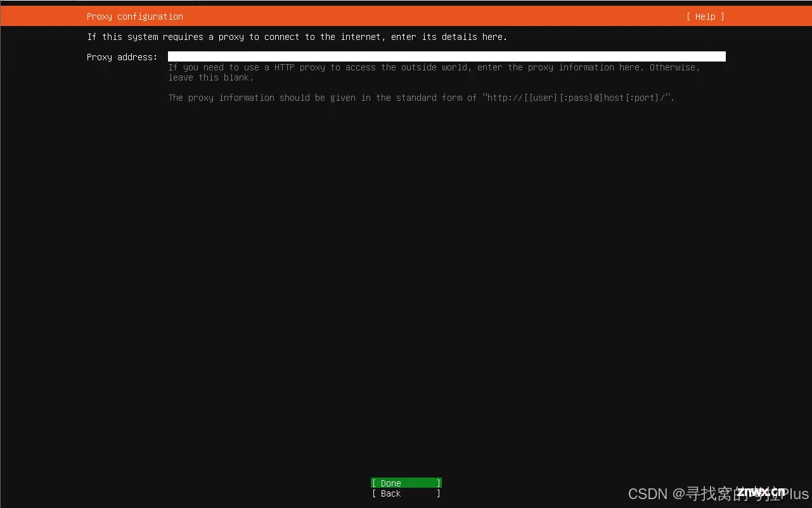The width and height of the screenshot is (812, 508).
Task: Confirm with the Done button
Action: click(x=406, y=483)
